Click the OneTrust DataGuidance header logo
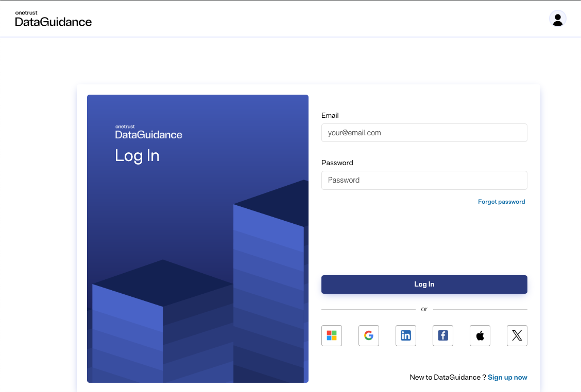This screenshot has height=392, width=581. tap(54, 19)
